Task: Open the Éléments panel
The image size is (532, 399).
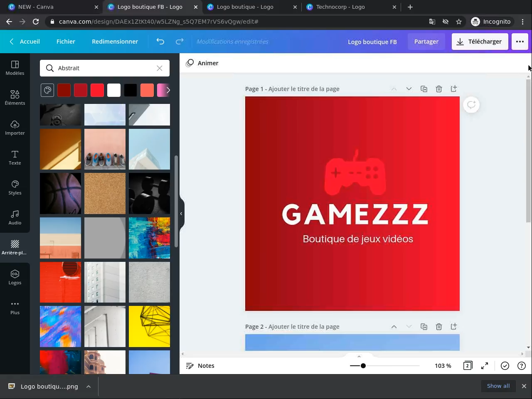Action: click(15, 98)
